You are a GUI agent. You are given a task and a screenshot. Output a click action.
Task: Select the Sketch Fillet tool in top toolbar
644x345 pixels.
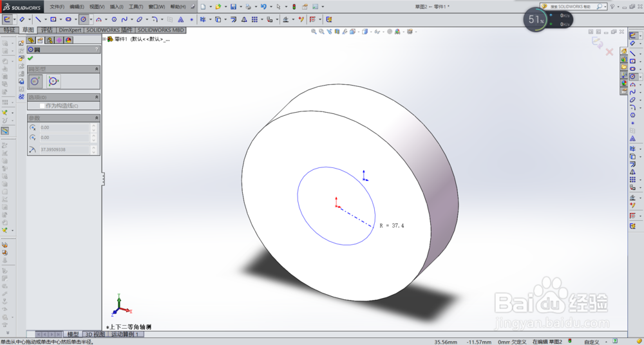click(x=155, y=19)
